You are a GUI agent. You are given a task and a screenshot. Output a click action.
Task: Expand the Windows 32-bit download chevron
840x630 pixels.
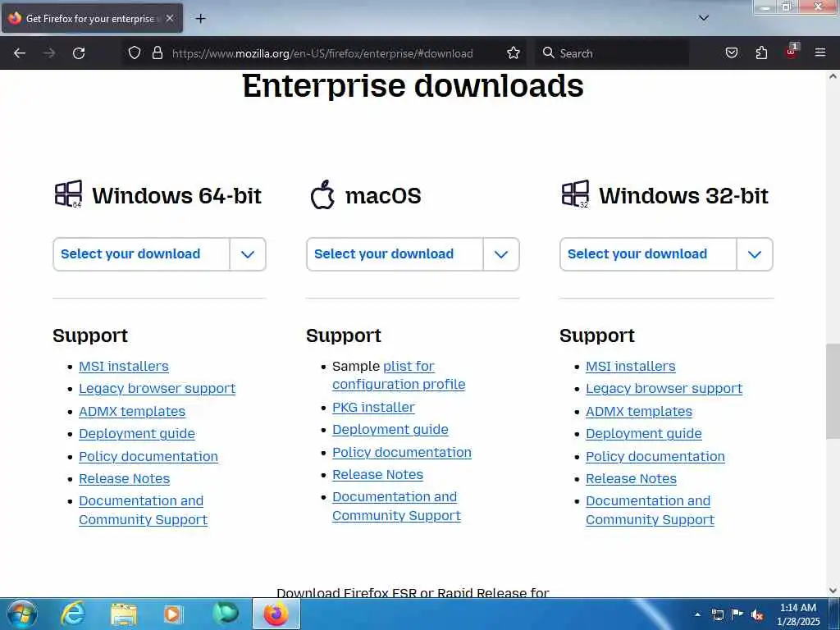click(755, 254)
